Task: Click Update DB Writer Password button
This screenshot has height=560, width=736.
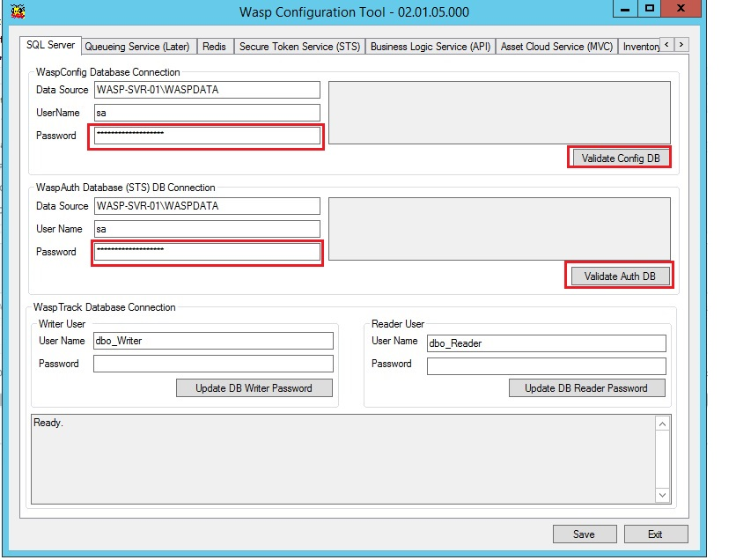Action: (x=254, y=387)
